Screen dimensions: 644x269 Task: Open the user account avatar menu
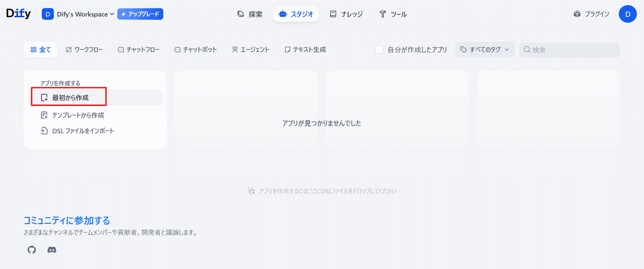(x=627, y=14)
